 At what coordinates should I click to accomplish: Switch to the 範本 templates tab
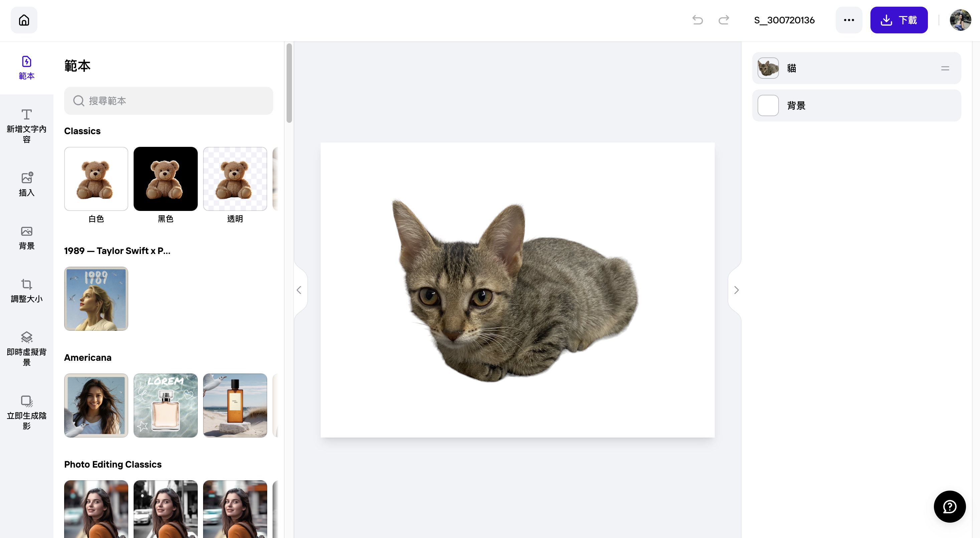pyautogui.click(x=27, y=68)
